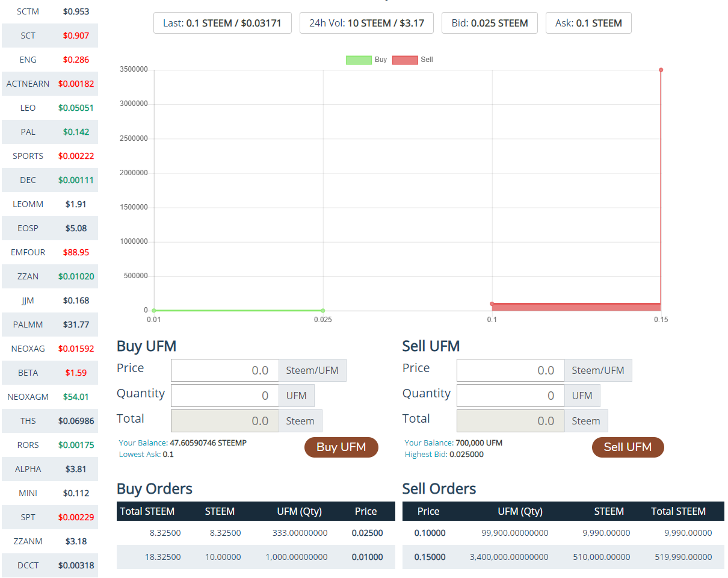Select the ALPHA token row
Screen dimensions: 728x578
pos(50,469)
